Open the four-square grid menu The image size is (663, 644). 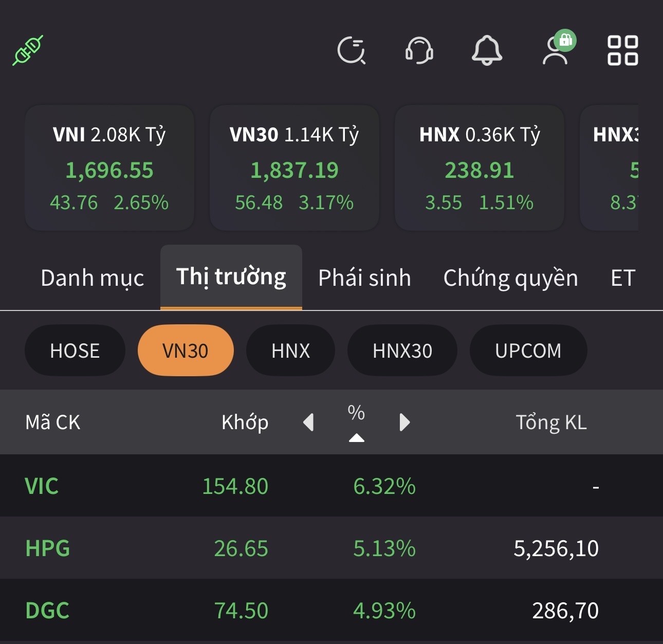pyautogui.click(x=622, y=50)
